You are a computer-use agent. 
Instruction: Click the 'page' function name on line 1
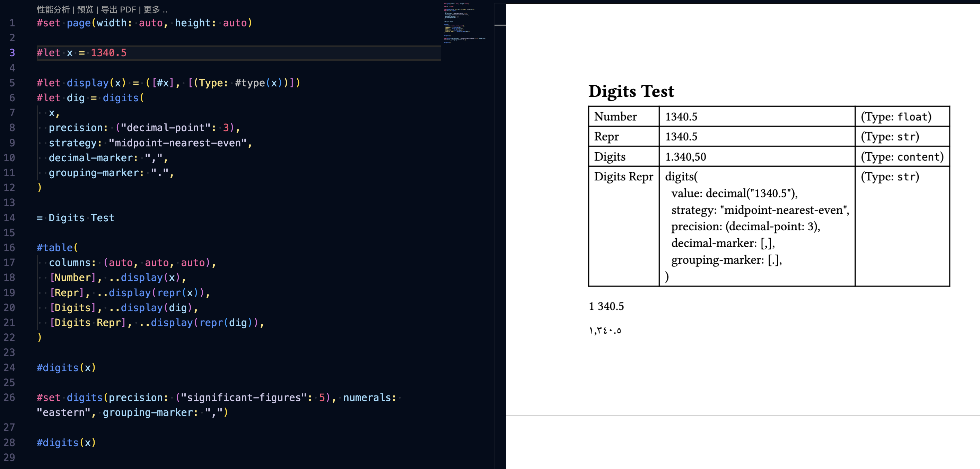coord(79,23)
